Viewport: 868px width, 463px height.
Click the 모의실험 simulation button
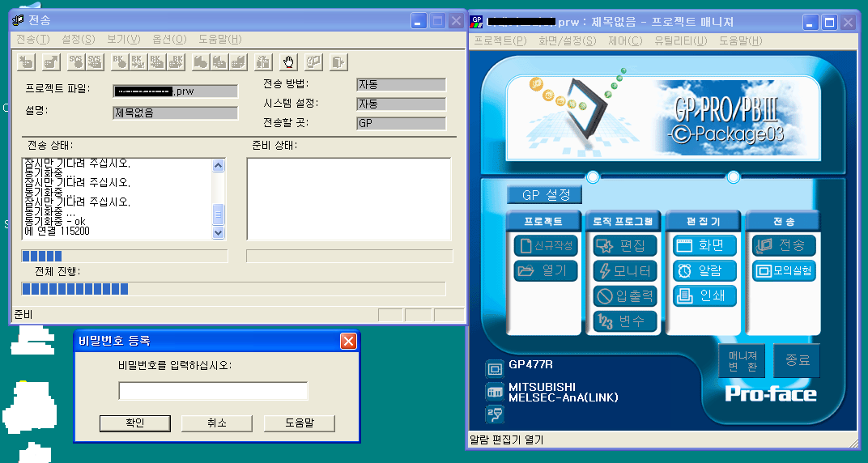click(x=784, y=270)
